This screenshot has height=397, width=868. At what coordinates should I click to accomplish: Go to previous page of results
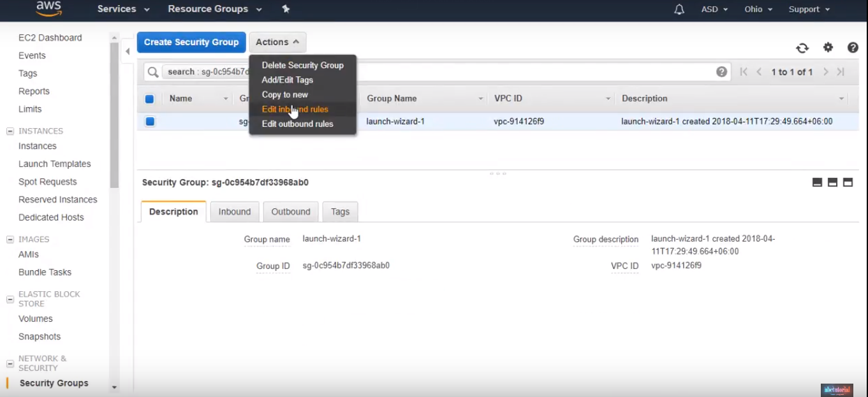coord(759,72)
